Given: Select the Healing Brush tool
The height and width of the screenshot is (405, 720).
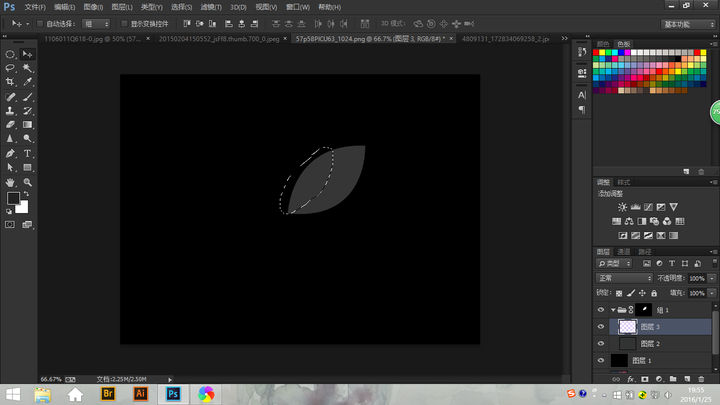Looking at the screenshot, I should [x=10, y=97].
